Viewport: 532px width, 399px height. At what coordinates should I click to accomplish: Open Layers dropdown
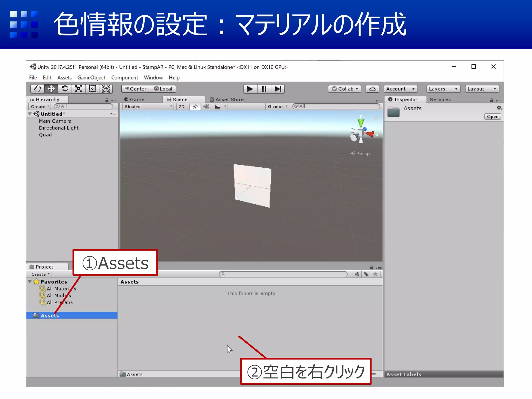443,89
